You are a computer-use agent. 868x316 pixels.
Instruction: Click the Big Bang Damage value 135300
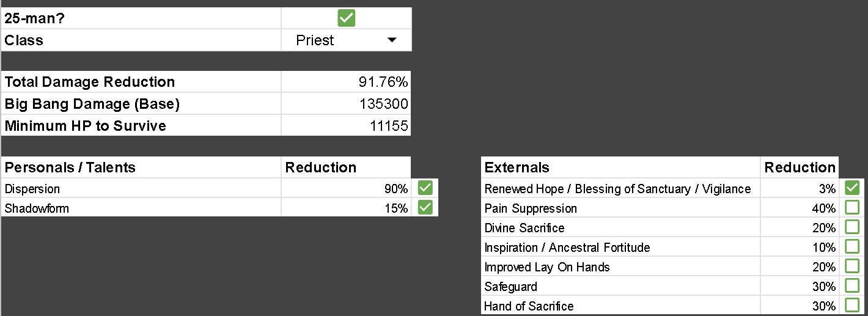pyautogui.click(x=346, y=104)
